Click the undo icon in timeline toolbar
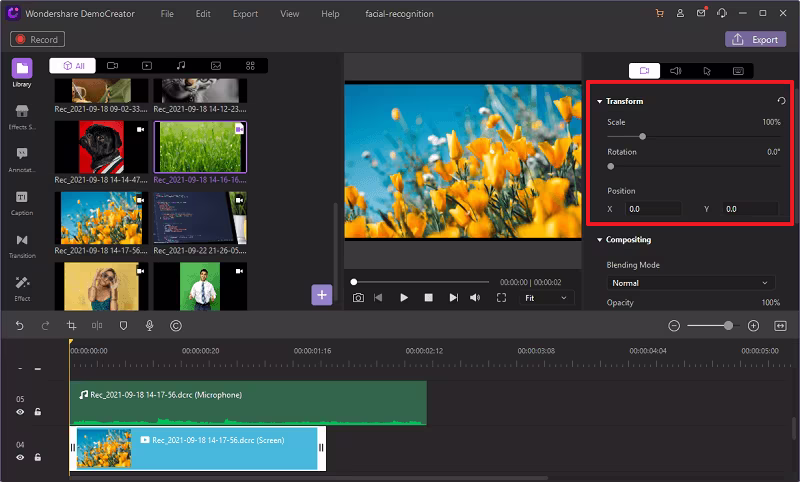The width and height of the screenshot is (800, 482). 19,325
